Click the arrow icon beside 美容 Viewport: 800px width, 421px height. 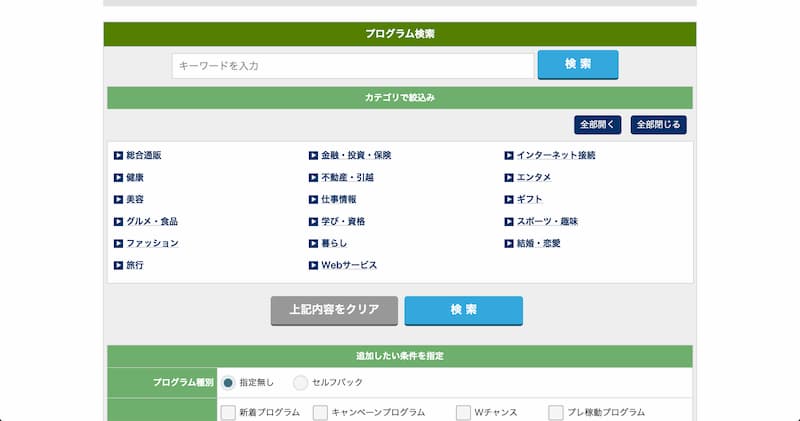pos(118,200)
